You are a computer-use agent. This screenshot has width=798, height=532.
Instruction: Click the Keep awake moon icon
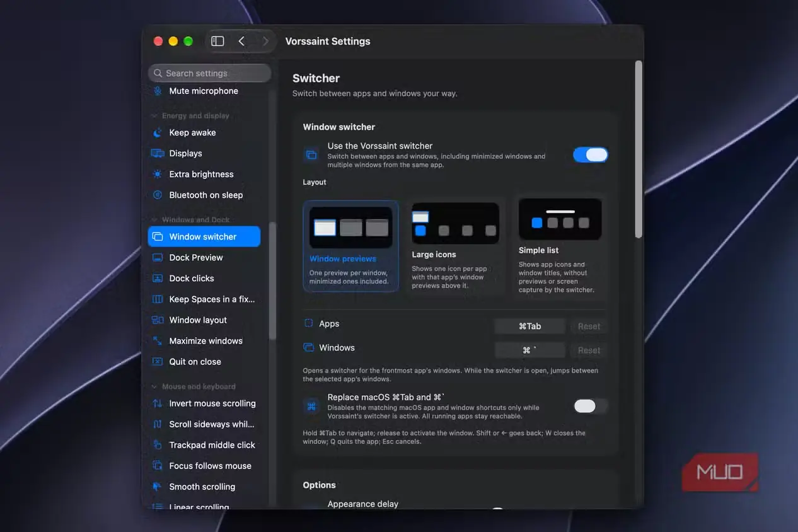[x=158, y=132]
